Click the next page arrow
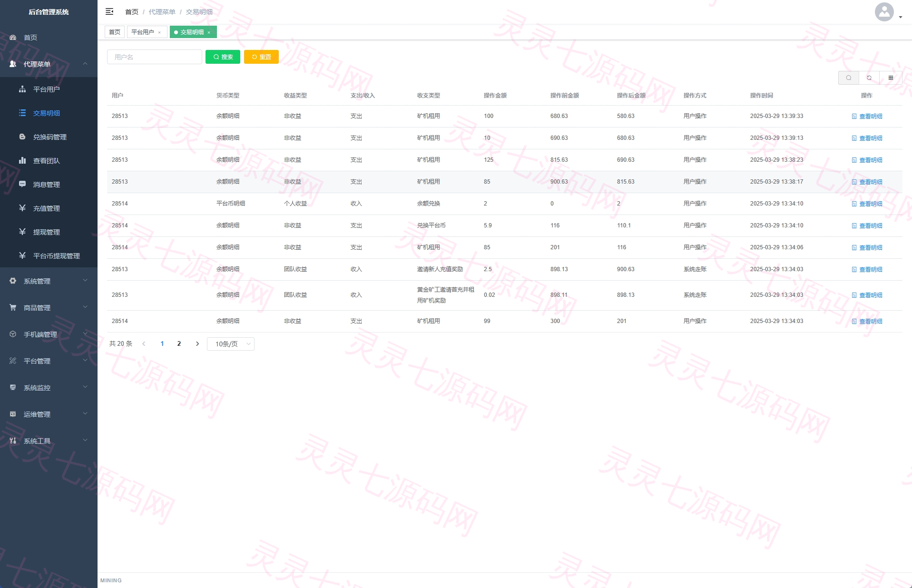The width and height of the screenshot is (912, 588). [x=197, y=343]
